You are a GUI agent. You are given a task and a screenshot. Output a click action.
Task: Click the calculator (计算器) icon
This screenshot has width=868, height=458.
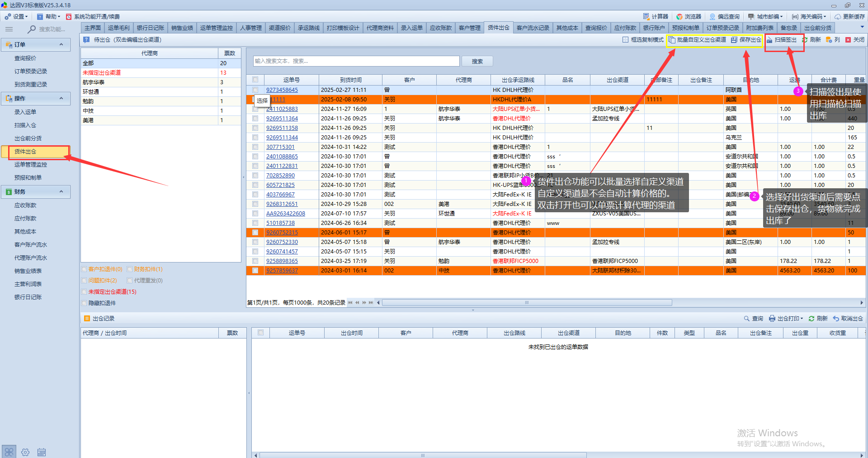pos(646,17)
